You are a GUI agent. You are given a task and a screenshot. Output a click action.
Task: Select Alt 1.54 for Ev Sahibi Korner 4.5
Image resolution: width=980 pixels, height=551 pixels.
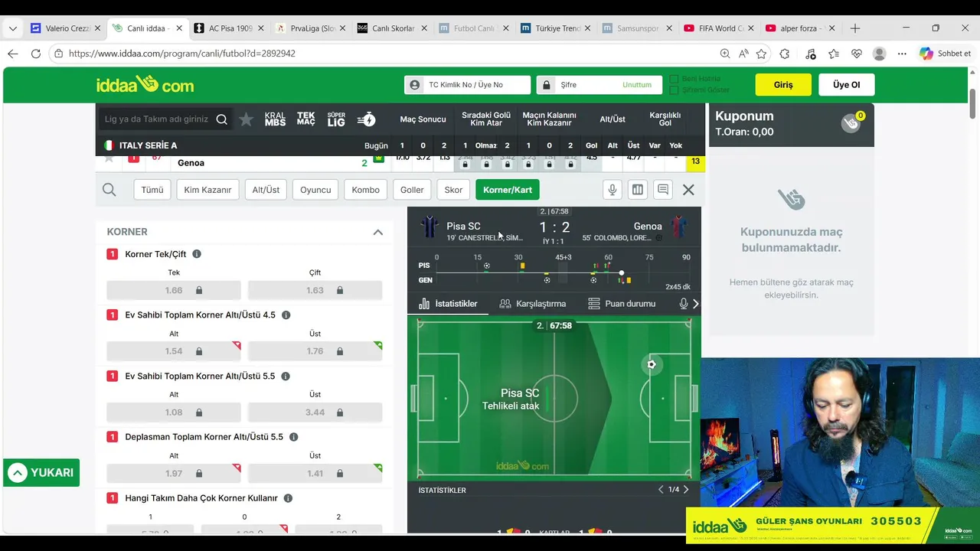174,351
